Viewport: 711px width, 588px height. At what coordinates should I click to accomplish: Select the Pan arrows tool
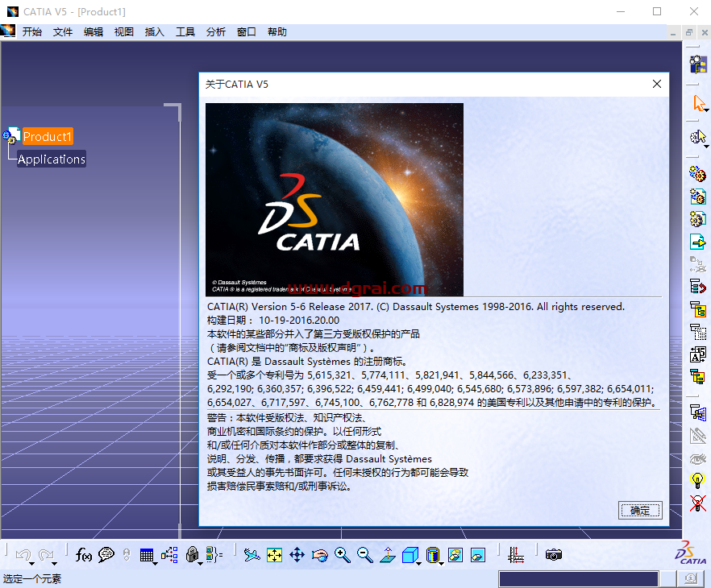[x=297, y=554]
